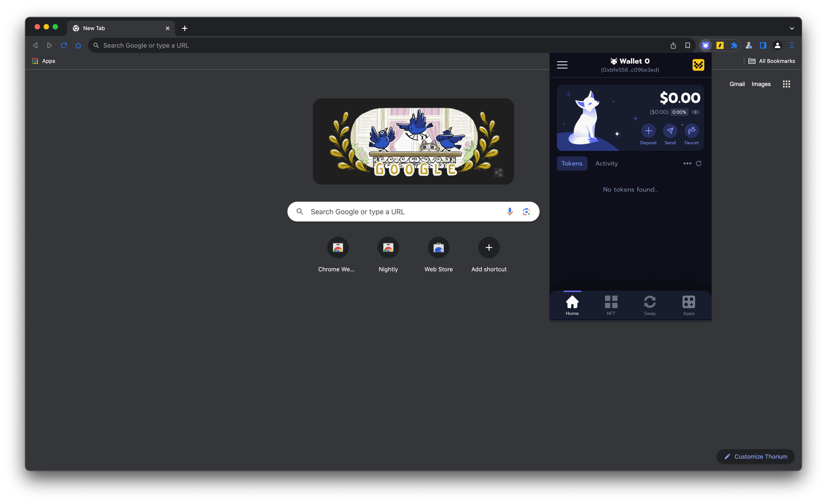827x504 pixels.
Task: Switch to the Activity tab
Action: pos(606,163)
